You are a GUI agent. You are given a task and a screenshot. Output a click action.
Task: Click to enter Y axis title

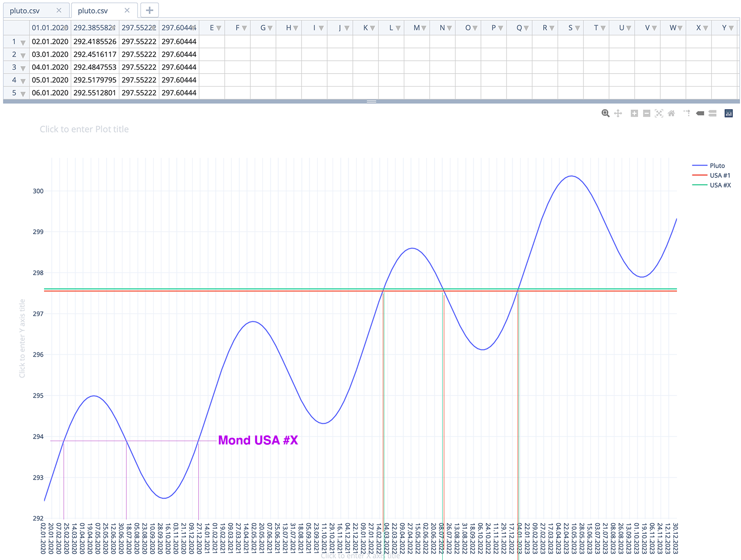22,339
